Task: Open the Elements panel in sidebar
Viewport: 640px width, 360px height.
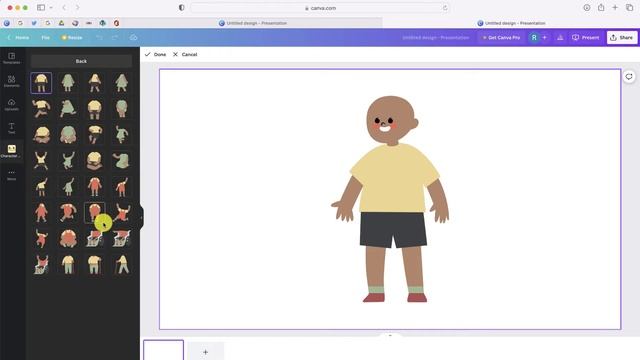Action: coord(11,81)
